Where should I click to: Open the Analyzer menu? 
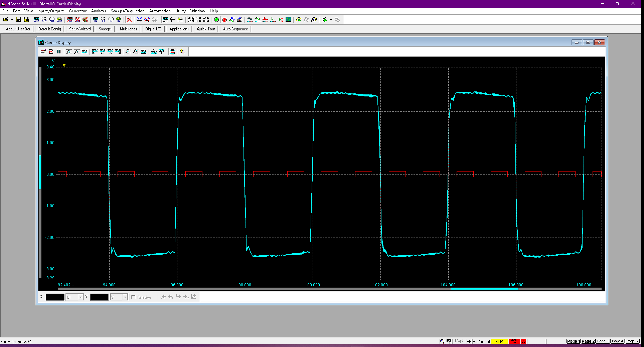[x=99, y=11]
